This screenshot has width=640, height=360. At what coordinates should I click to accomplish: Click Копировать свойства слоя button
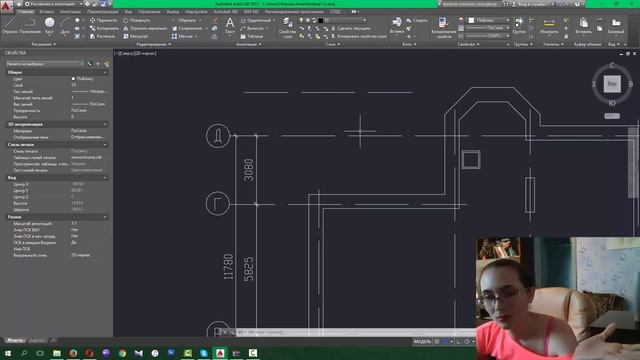358,36
